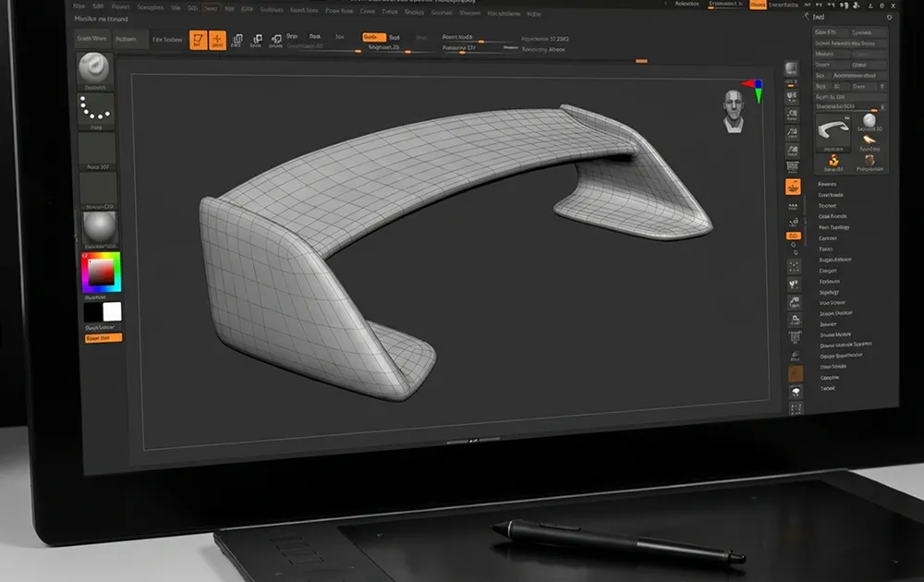Viewport: 924px width, 582px height.
Task: Click the white secondary color swatch
Action: (x=112, y=312)
